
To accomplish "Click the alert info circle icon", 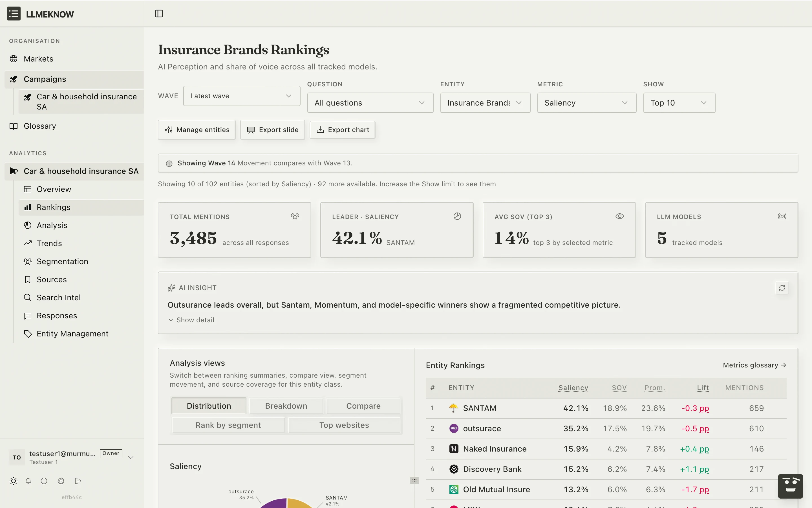I will 44,481.
